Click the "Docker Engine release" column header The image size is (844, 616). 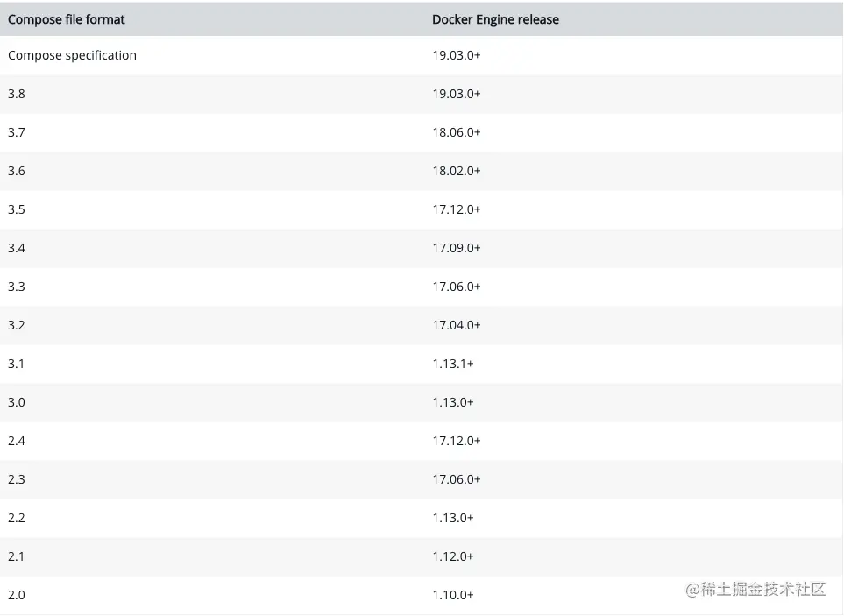pyautogui.click(x=495, y=19)
